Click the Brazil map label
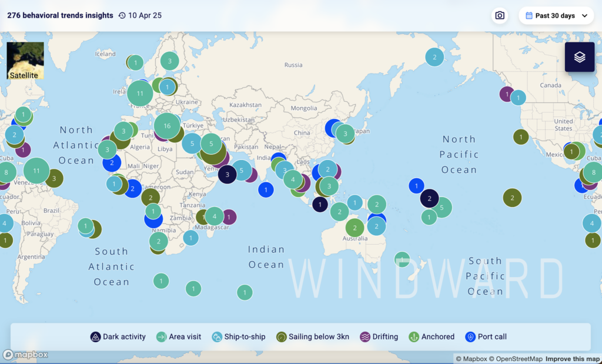The width and height of the screenshot is (602, 364). point(52,211)
